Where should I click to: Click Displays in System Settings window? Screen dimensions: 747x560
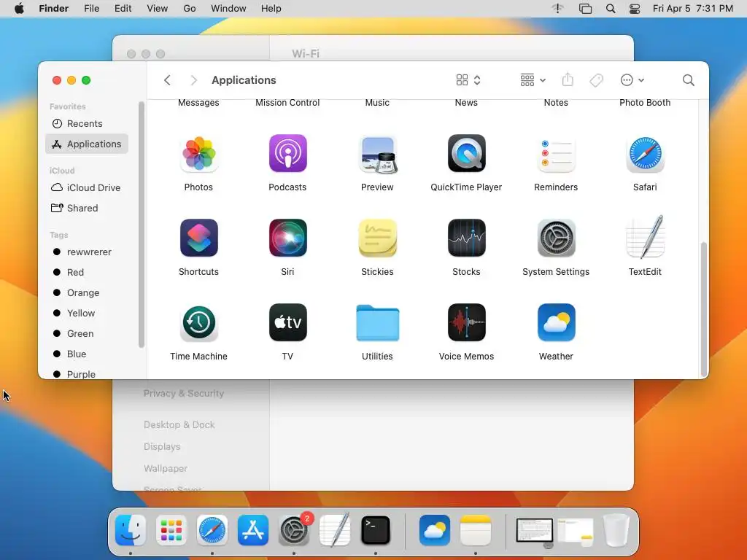(x=162, y=447)
